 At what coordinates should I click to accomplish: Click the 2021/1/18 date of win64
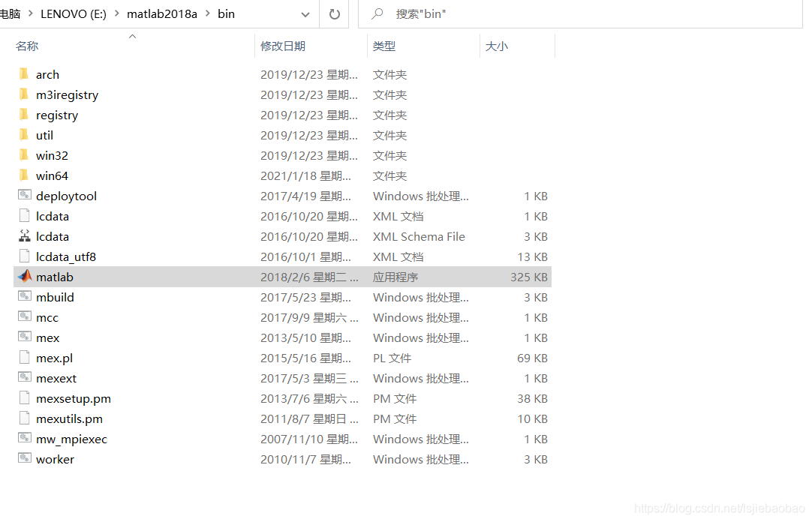pos(305,175)
